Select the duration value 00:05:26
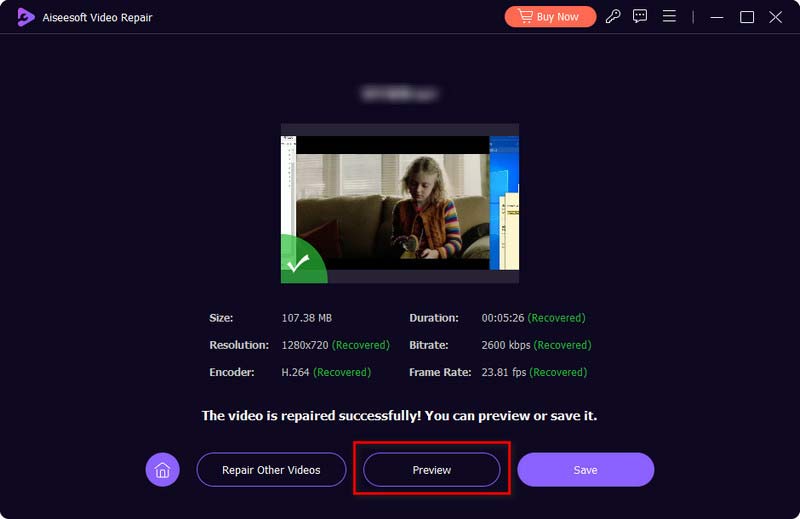This screenshot has height=519, width=800. 503,318
